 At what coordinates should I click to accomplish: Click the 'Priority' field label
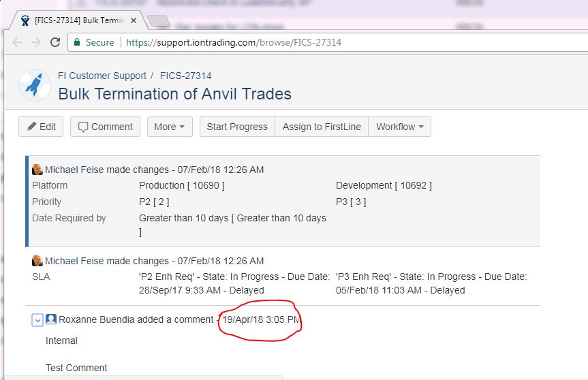tap(46, 202)
